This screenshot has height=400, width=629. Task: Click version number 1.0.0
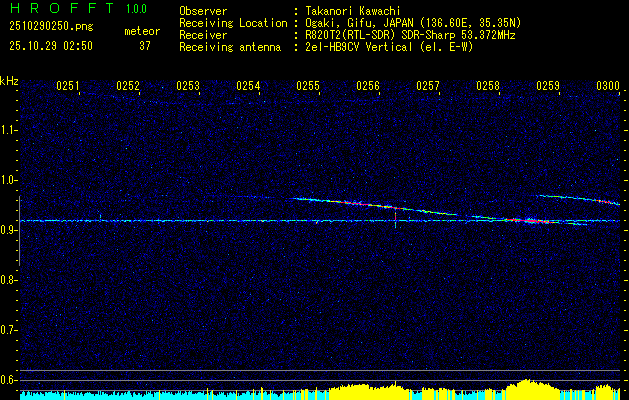(136, 8)
